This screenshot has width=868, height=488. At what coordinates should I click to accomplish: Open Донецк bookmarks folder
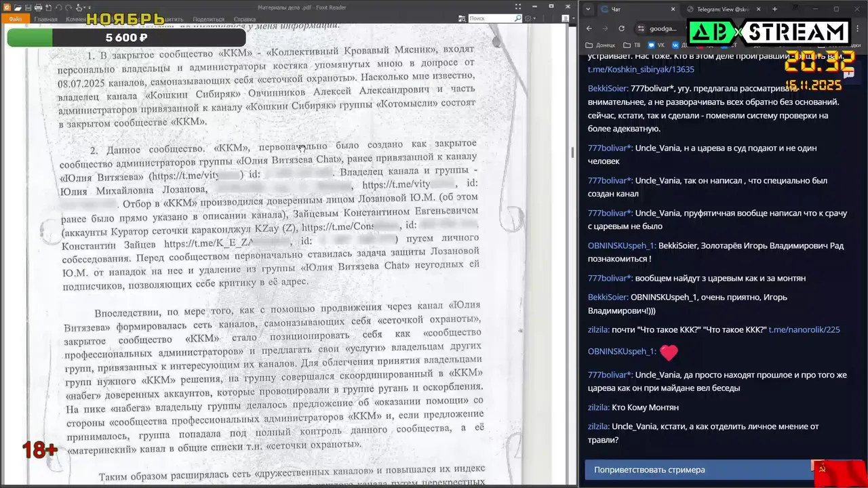pyautogui.click(x=601, y=45)
